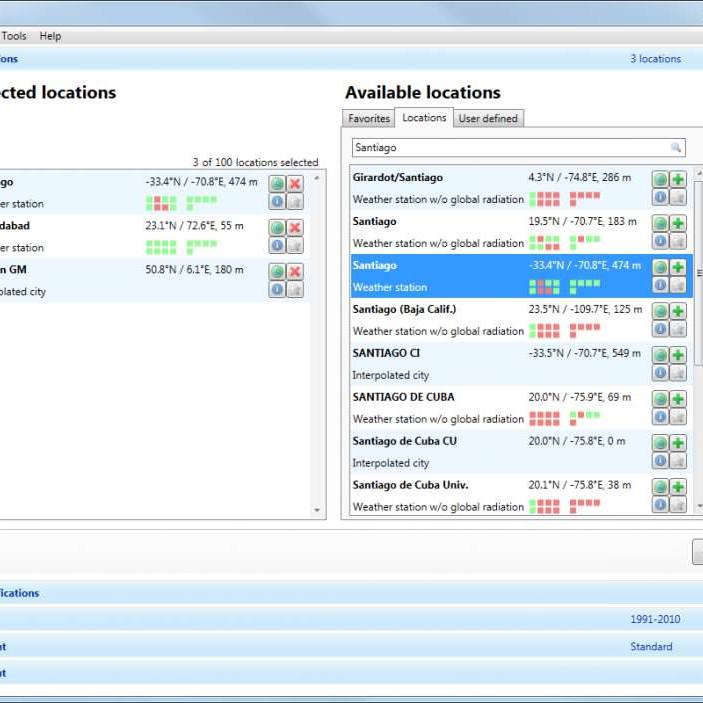The image size is (703, 703).
Task: Click the down arrow of the selected locations scrollbar
Action: [317, 510]
